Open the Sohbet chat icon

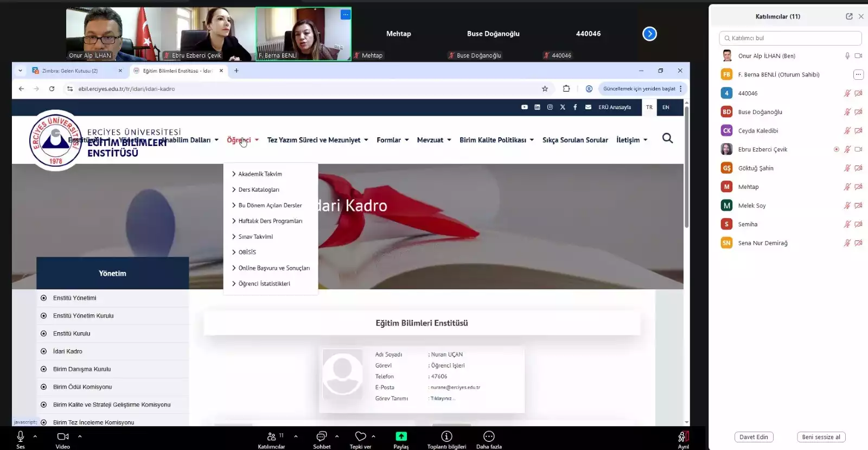[321, 436]
